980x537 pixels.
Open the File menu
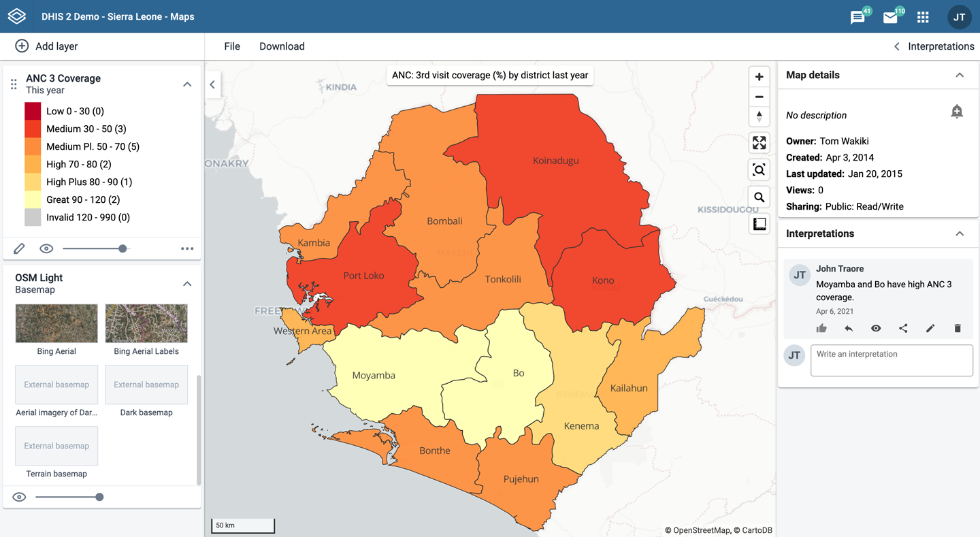232,46
